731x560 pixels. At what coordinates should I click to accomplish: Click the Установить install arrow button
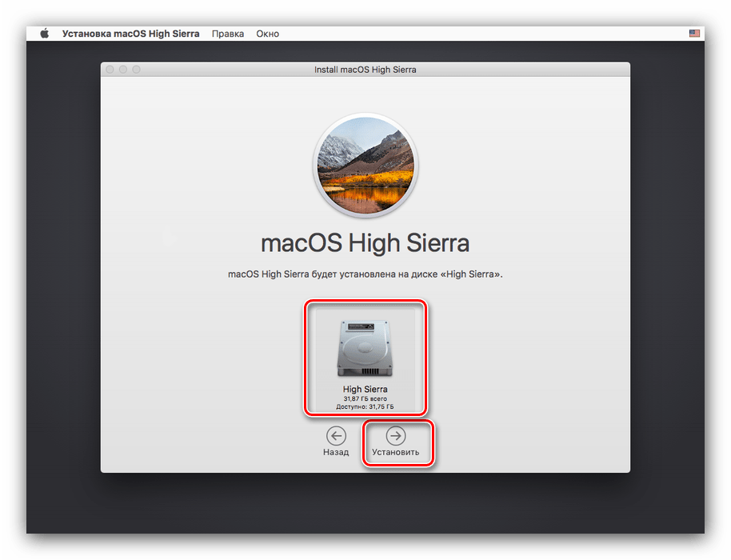(x=395, y=436)
